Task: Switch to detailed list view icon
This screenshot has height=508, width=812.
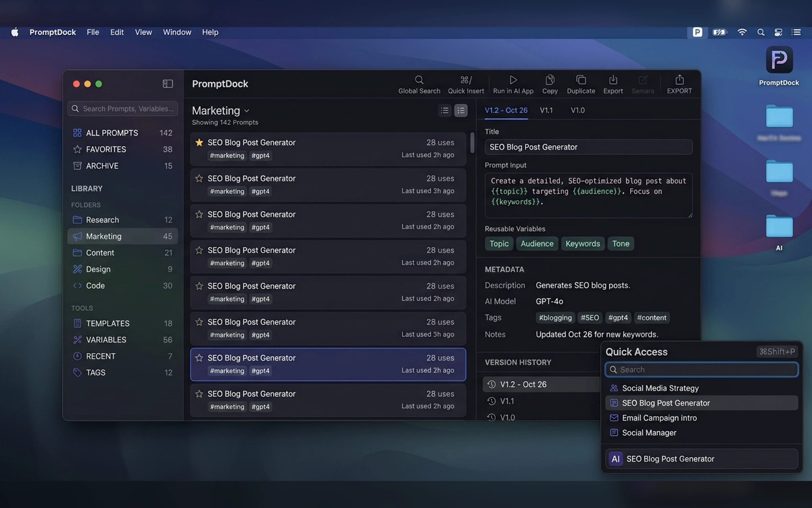Action: (461, 110)
